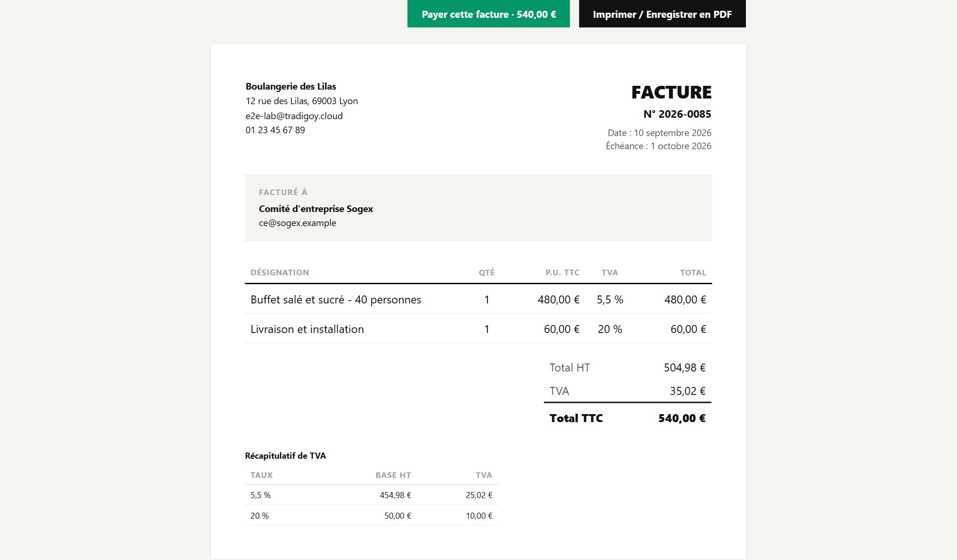Click the Total TTC label
The image size is (957, 560).
[x=576, y=418]
